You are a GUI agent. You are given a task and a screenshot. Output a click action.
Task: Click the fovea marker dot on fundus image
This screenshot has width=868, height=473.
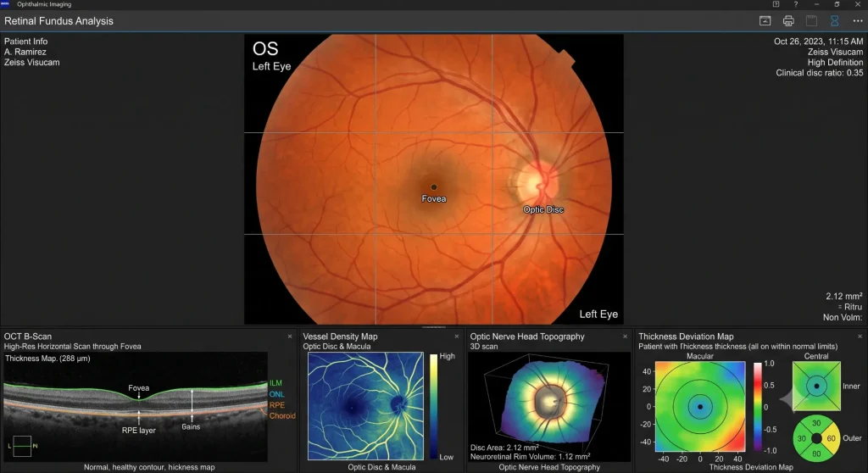pos(433,187)
